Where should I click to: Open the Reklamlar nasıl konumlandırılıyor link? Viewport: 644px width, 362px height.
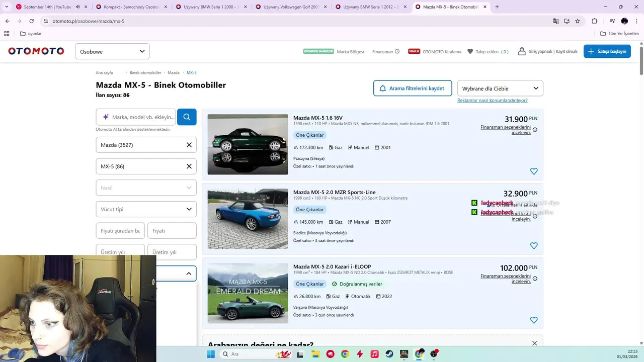click(493, 100)
